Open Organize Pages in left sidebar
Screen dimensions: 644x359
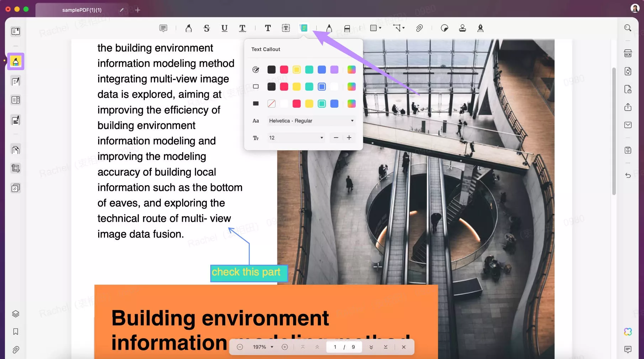coord(16,150)
